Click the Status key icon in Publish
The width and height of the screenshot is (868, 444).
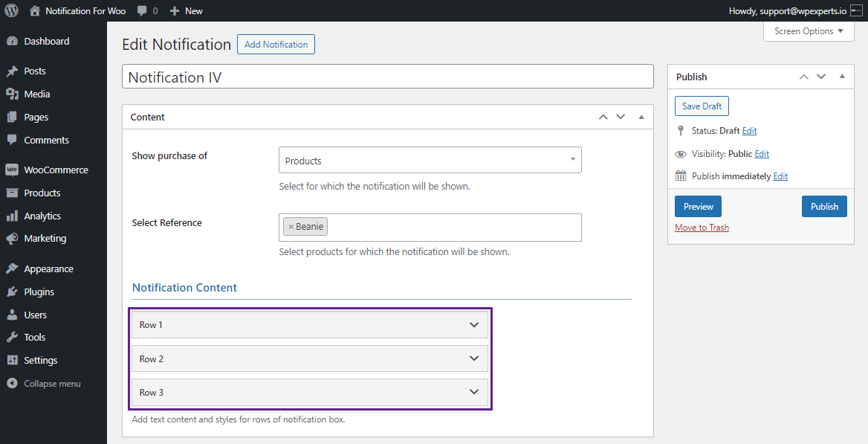pos(681,131)
